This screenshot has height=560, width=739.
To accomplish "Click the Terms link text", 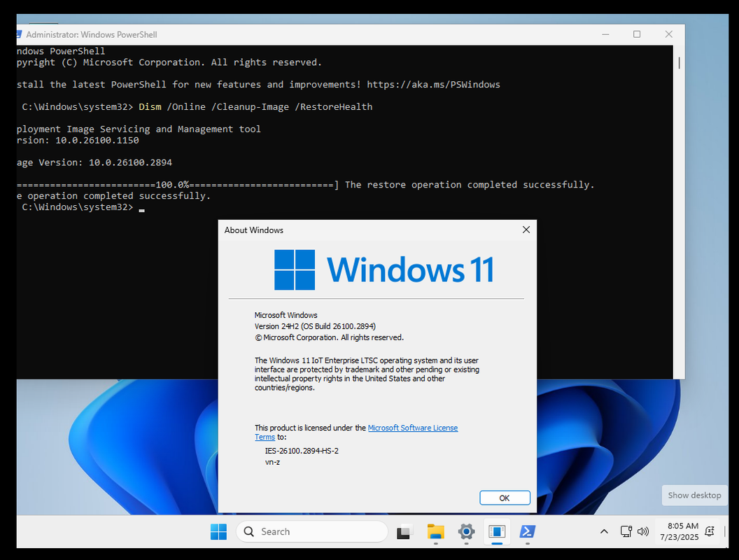I will pyautogui.click(x=265, y=437).
